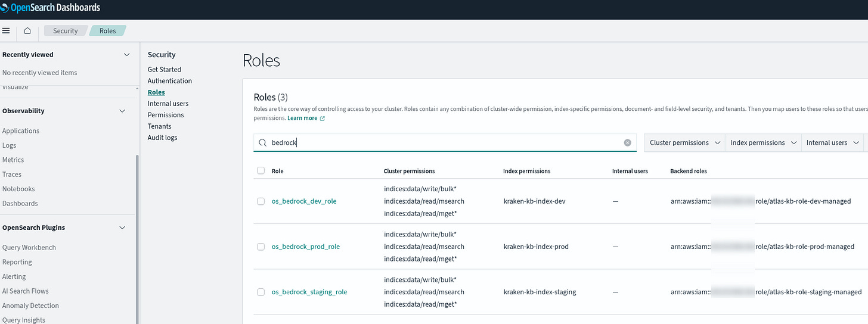Open Metrics under Observability

[x=13, y=160]
